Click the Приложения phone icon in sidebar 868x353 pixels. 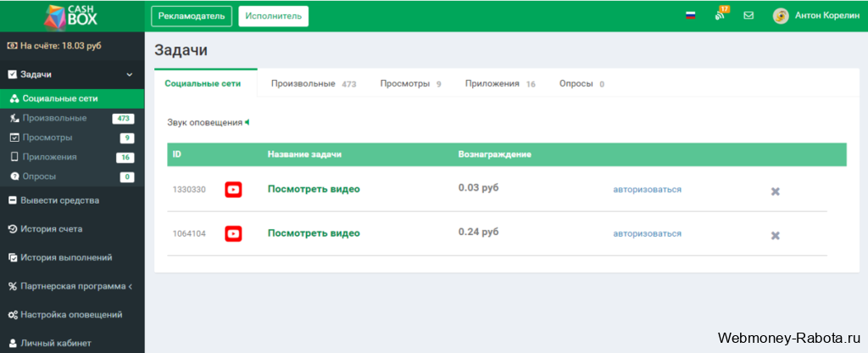point(15,157)
